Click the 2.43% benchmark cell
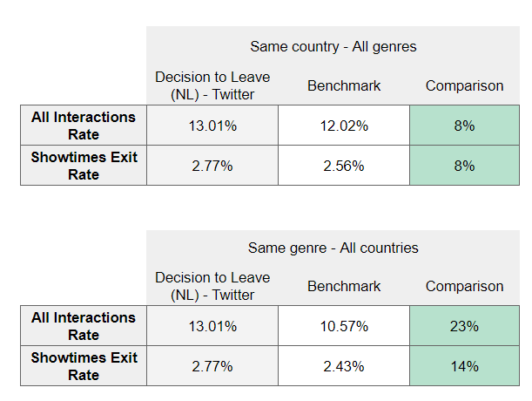Screen dimensions: 532x401 tap(344, 366)
